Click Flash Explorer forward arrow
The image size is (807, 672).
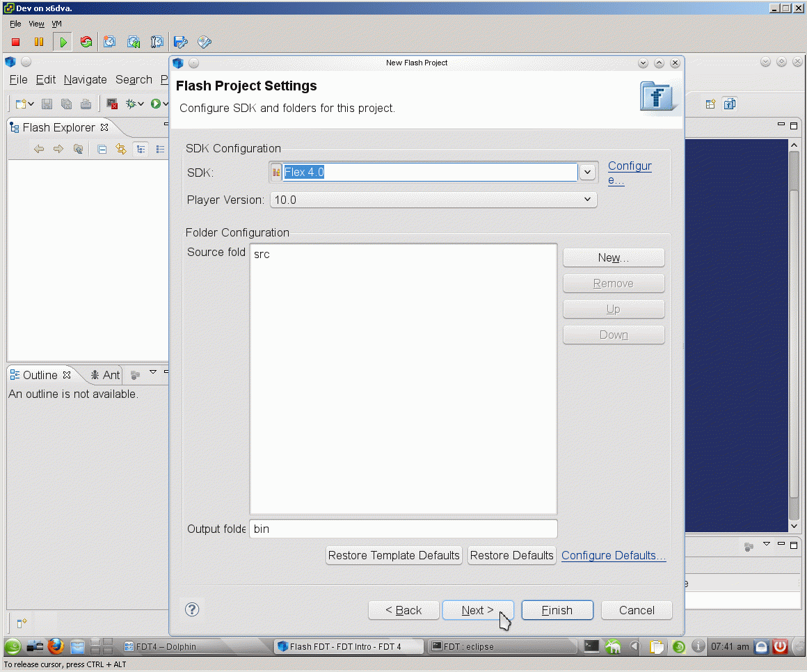58,150
